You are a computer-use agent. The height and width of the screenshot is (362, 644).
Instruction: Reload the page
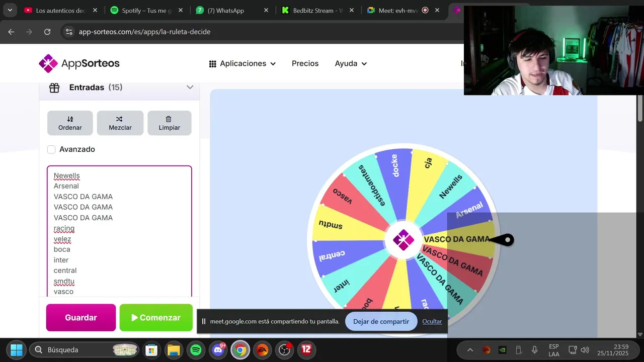click(47, 32)
